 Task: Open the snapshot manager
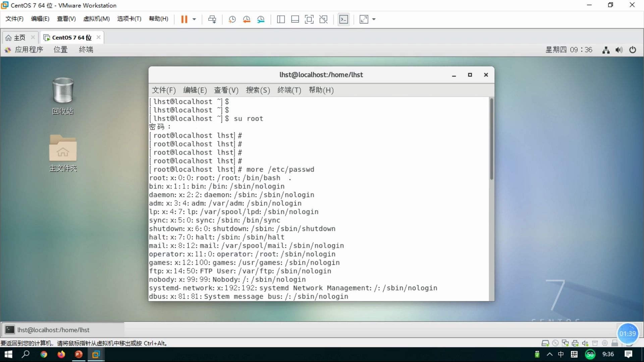pyautogui.click(x=261, y=19)
